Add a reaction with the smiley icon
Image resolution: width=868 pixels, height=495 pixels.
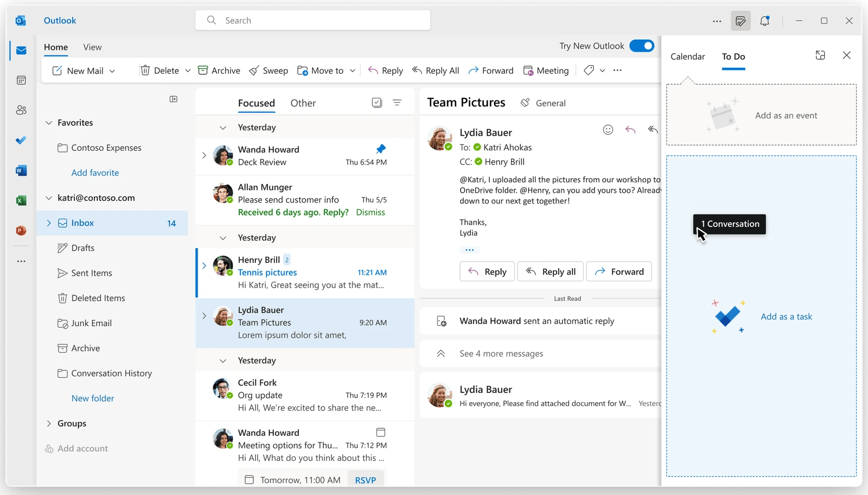tap(608, 130)
